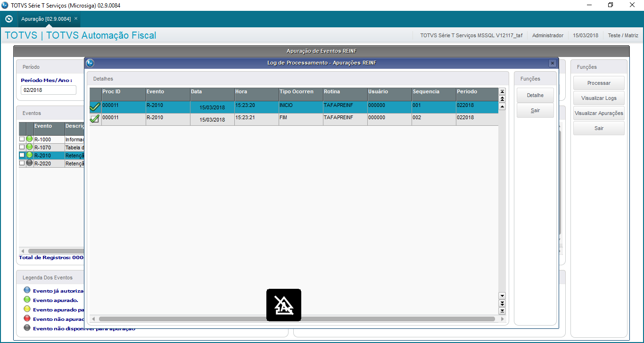Click the Detalhe button in the log dialog

point(535,96)
